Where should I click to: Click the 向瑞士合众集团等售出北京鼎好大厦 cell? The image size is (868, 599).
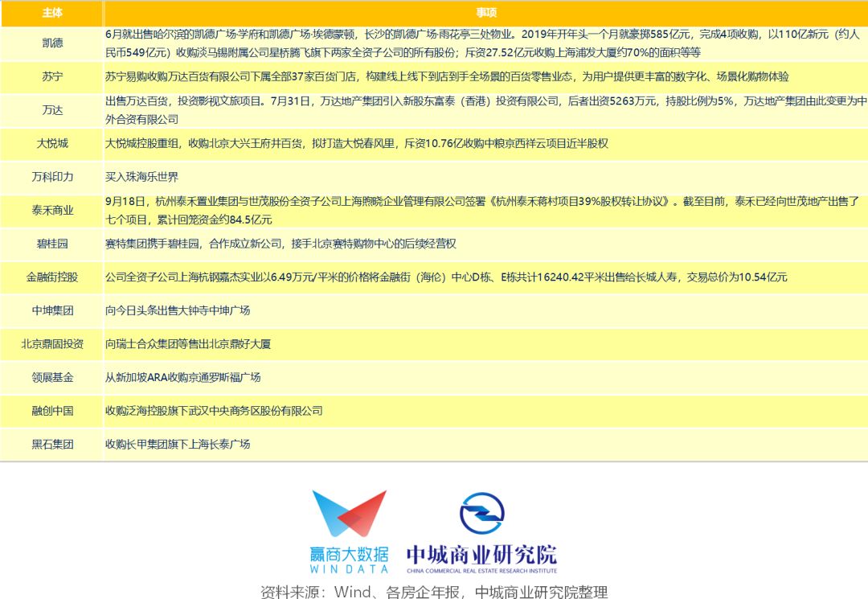coord(486,344)
